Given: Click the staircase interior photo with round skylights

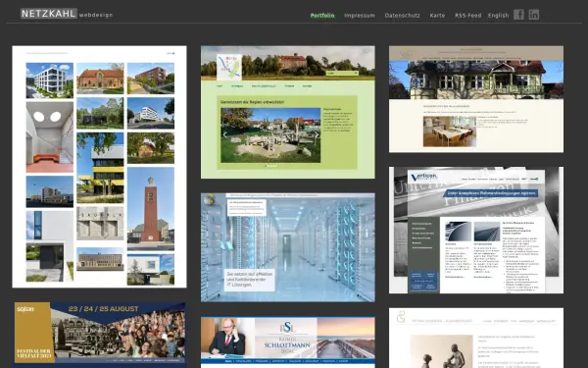Looking at the screenshot, I should [50, 137].
